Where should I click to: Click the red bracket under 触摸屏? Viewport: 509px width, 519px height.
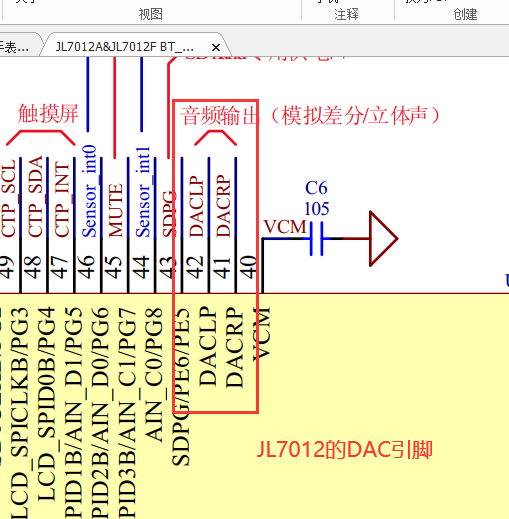click(41, 138)
